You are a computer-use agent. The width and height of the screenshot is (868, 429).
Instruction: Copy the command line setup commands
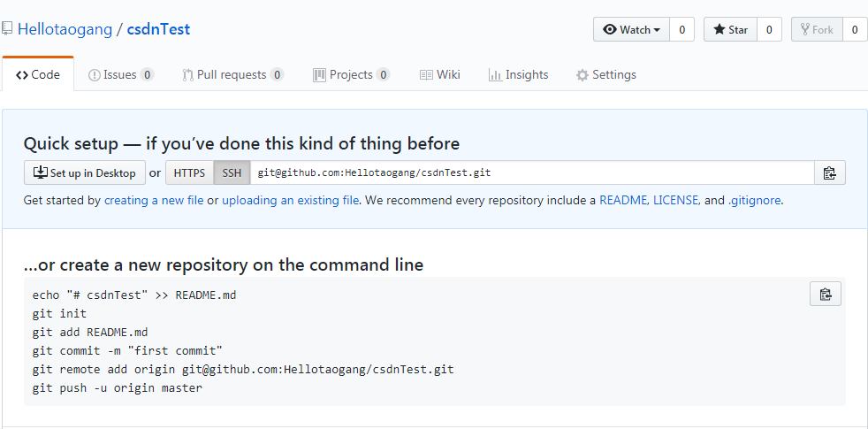coord(826,294)
